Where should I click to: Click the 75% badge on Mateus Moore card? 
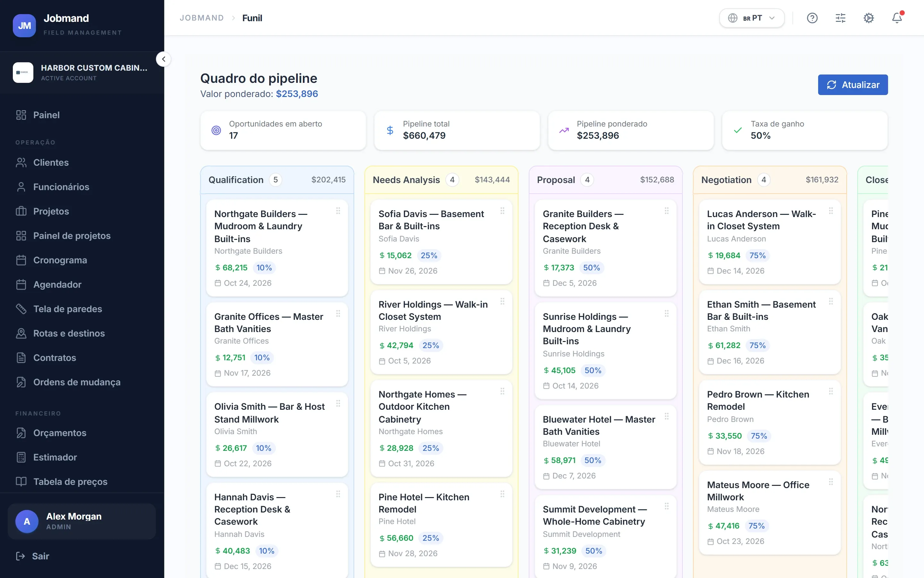757,526
